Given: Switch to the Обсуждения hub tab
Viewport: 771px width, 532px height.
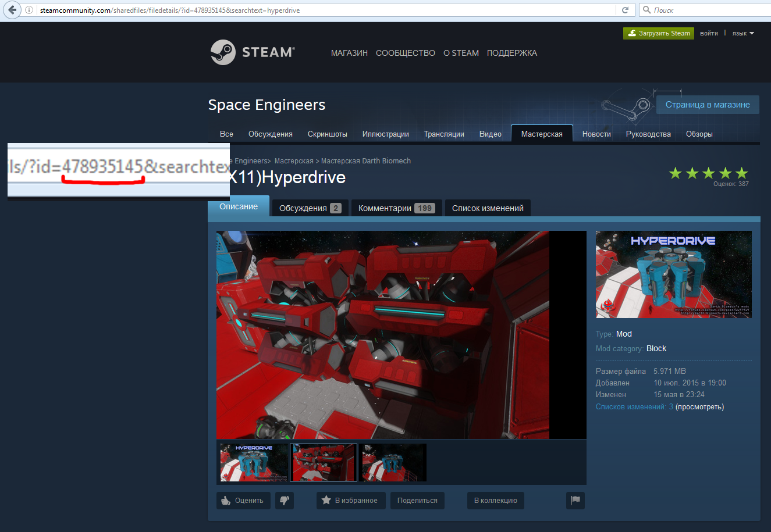Looking at the screenshot, I should [271, 134].
